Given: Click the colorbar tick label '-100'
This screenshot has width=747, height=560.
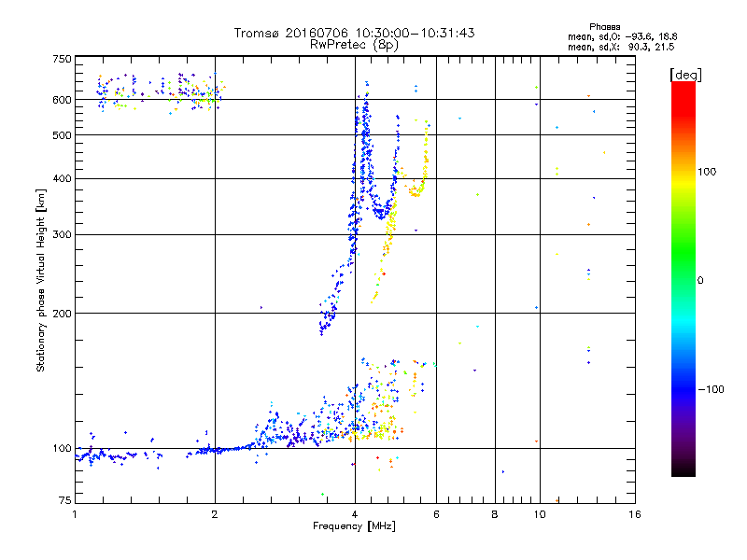Looking at the screenshot, I should coord(711,389).
